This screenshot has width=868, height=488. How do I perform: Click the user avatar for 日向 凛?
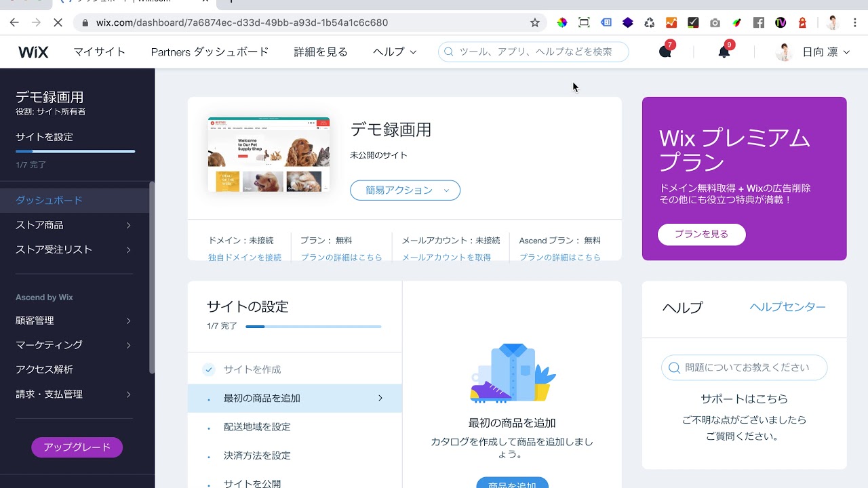coord(784,52)
